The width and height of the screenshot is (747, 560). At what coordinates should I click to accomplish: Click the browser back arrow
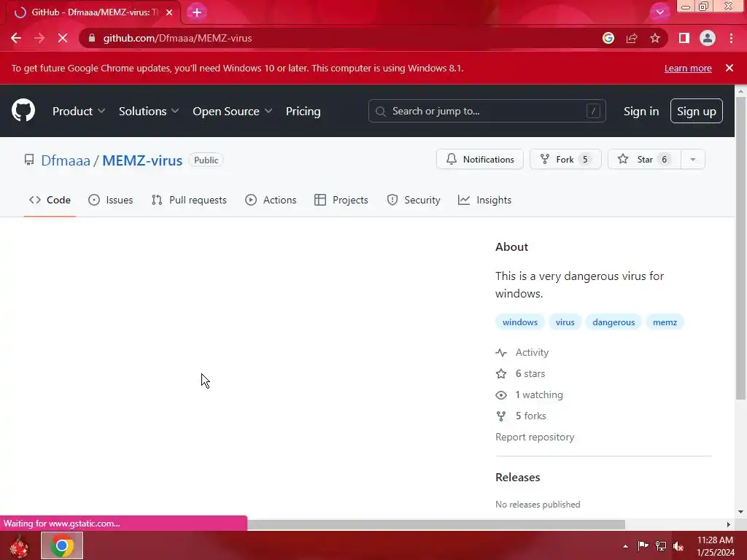point(16,38)
